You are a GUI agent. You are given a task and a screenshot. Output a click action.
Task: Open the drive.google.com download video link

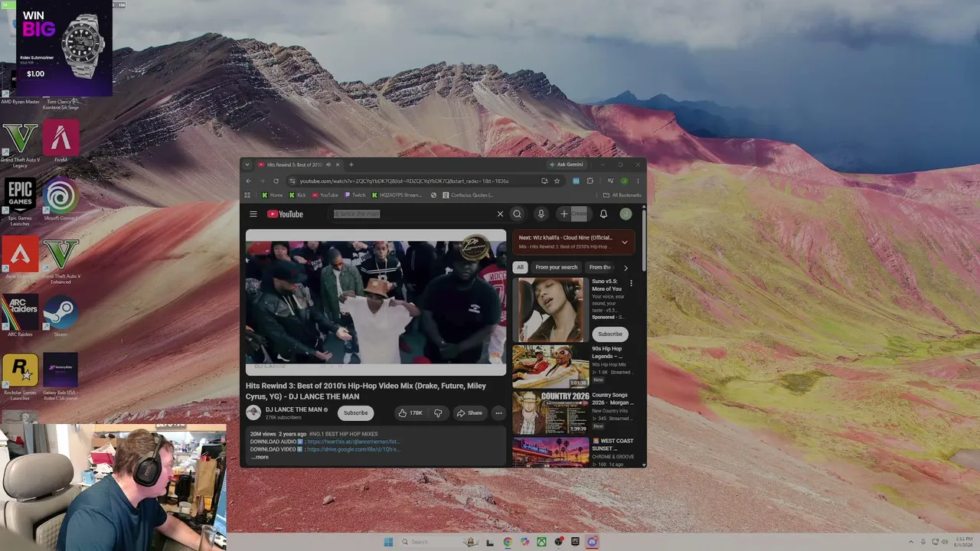[x=353, y=449]
